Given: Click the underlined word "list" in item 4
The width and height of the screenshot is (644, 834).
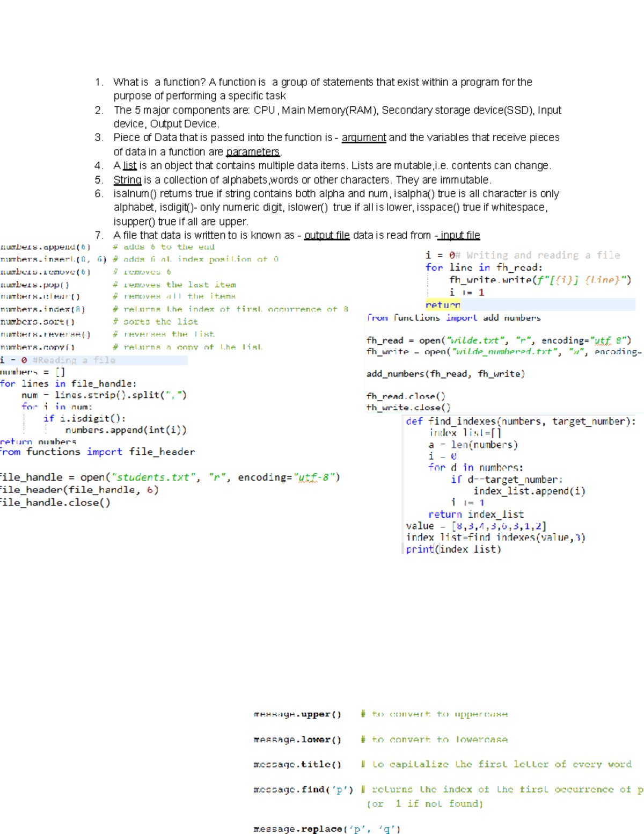Looking at the screenshot, I should tap(130, 166).
